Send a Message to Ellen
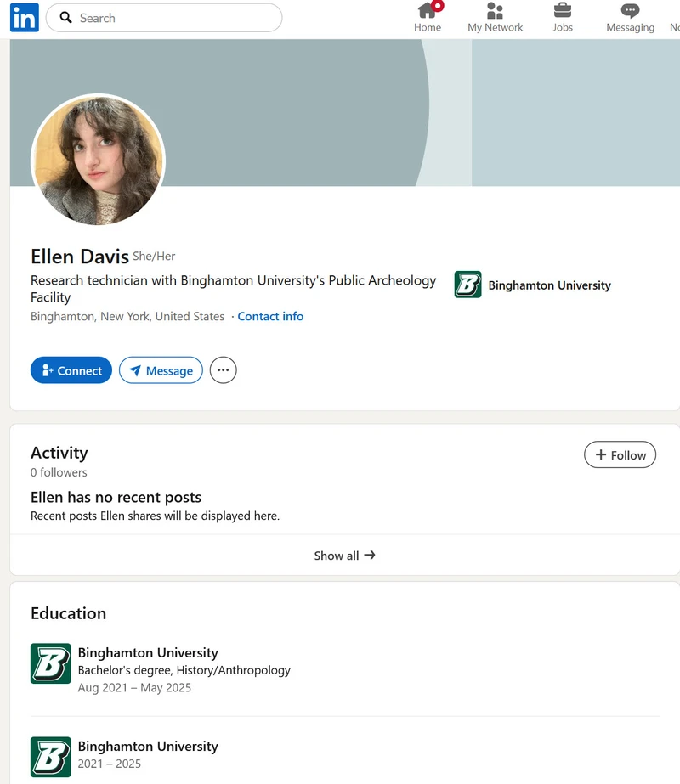 click(x=161, y=370)
